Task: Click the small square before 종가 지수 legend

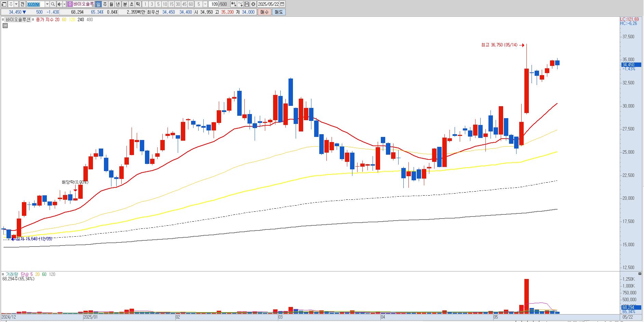Action: tap(33, 19)
